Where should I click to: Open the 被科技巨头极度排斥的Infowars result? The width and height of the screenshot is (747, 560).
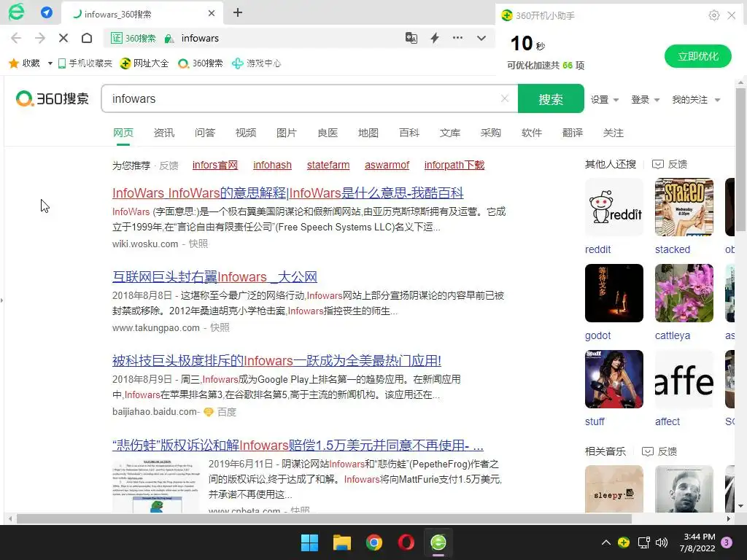(276, 360)
